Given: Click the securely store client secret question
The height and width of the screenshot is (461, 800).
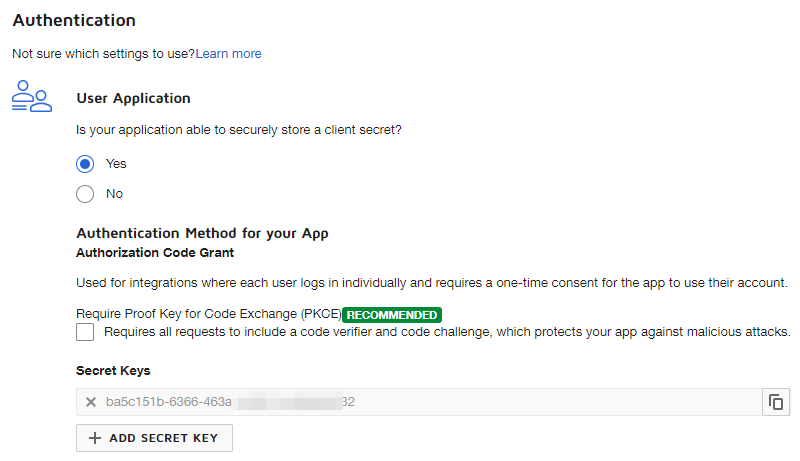Looking at the screenshot, I should point(239,130).
